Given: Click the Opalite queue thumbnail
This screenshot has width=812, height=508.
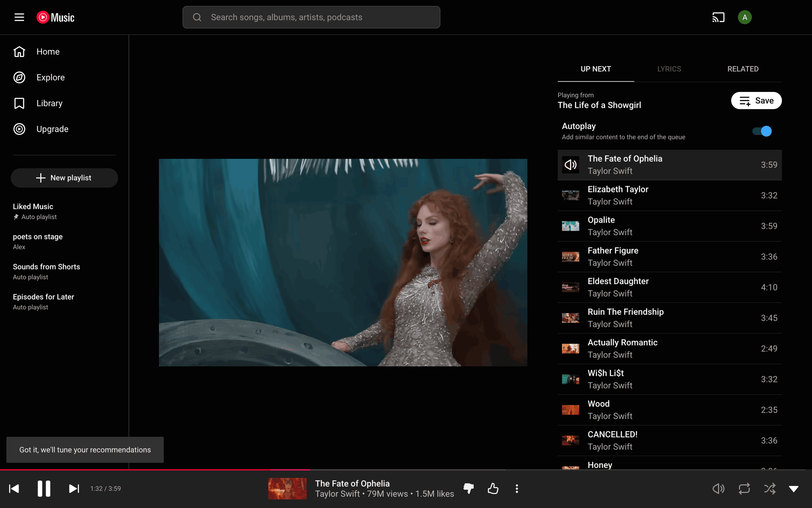Looking at the screenshot, I should click(571, 226).
